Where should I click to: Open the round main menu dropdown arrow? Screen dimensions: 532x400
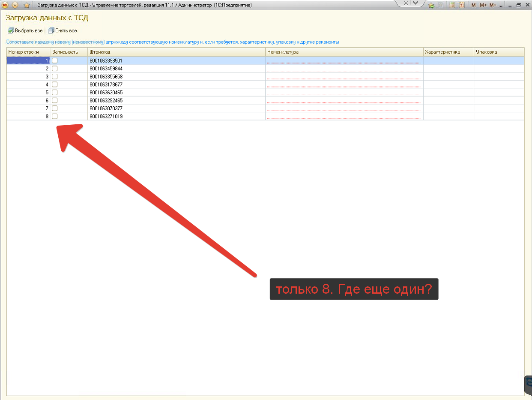pyautogui.click(x=15, y=5)
